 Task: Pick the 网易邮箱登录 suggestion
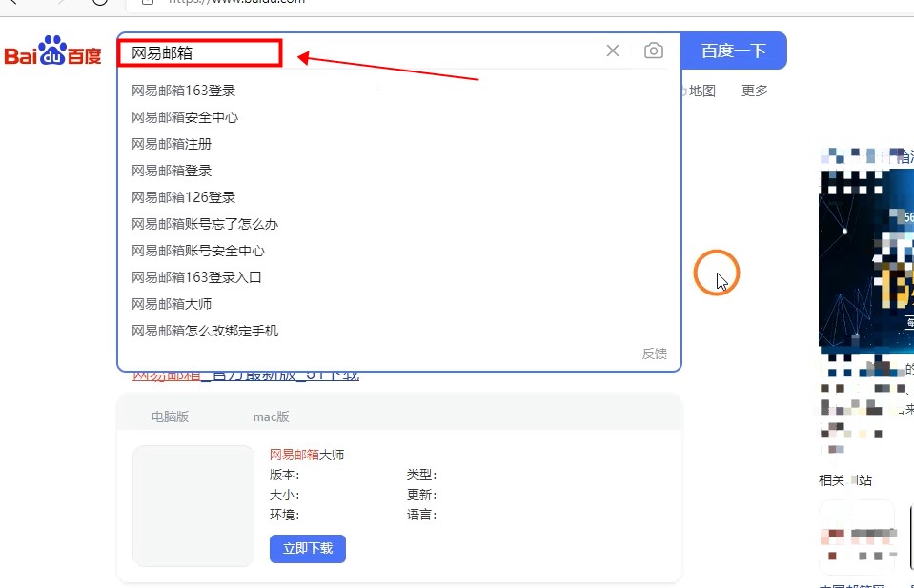[172, 172]
